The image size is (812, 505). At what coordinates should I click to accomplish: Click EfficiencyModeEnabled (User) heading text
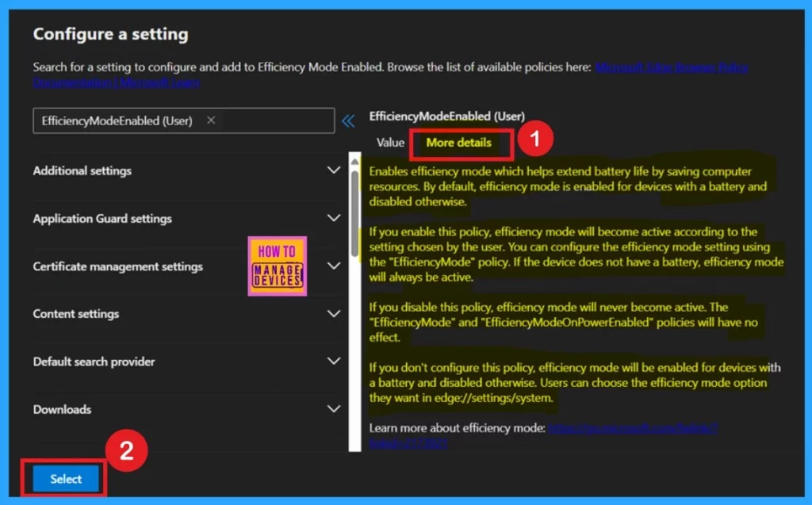point(447,116)
